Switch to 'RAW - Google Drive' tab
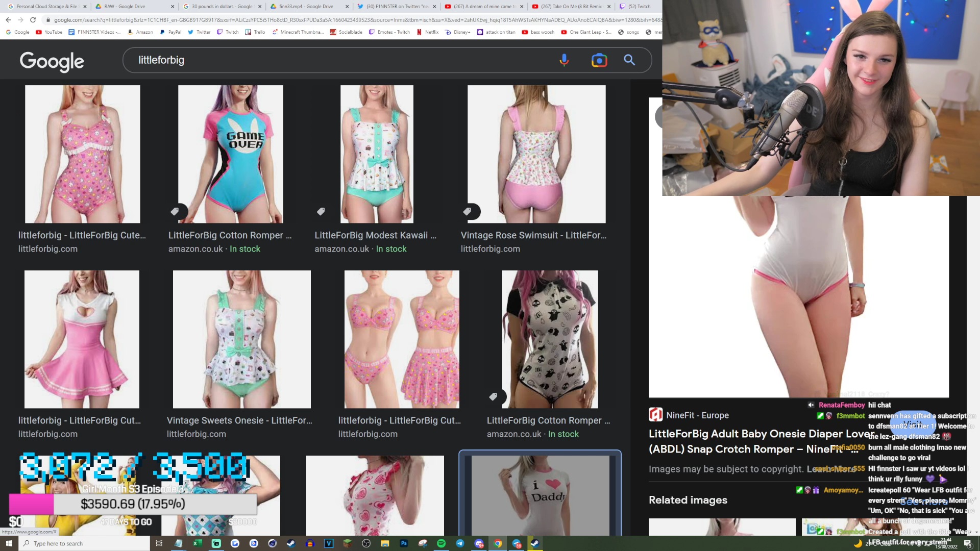The width and height of the screenshot is (980, 551). [x=134, y=7]
